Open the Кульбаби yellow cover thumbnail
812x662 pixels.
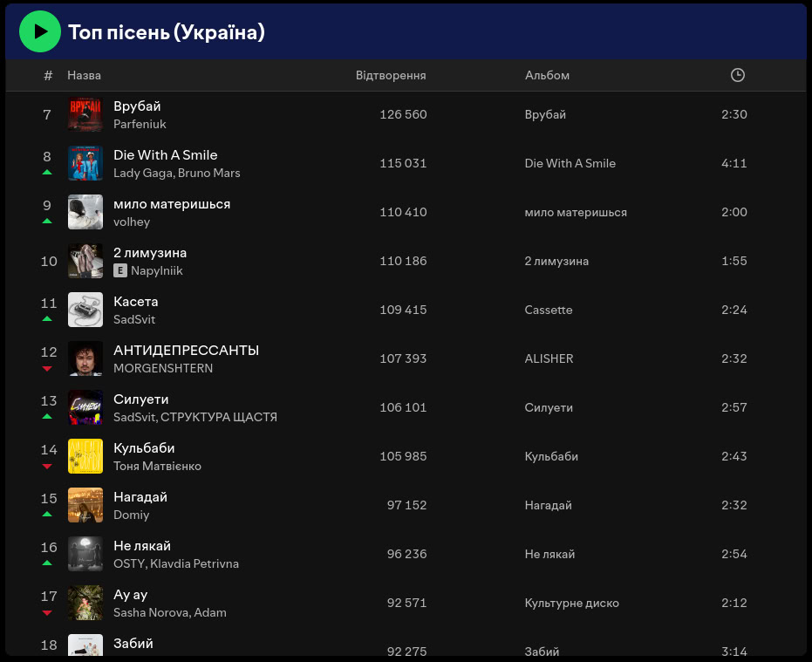[x=85, y=456]
